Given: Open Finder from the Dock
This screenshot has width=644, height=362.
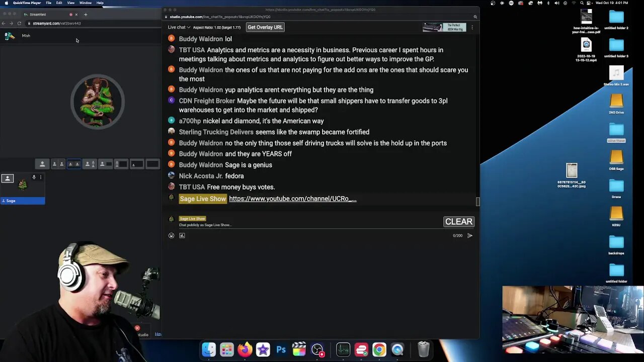Looking at the screenshot, I should click(209, 349).
